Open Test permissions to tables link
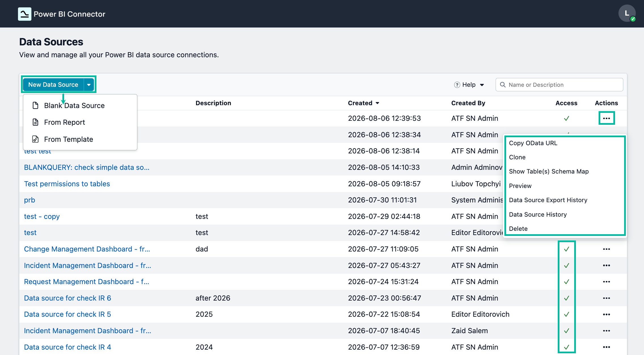Screen dimensions: 644x355 (67, 184)
